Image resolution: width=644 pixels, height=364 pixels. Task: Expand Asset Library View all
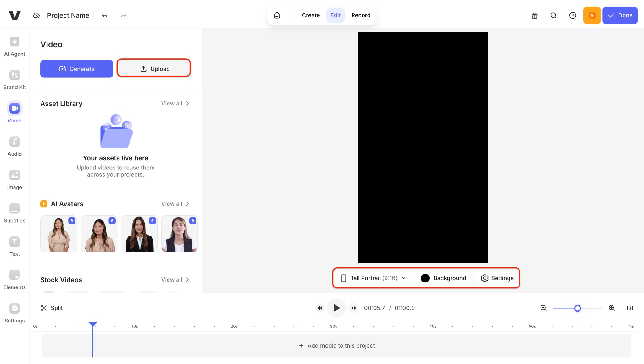[x=175, y=104]
